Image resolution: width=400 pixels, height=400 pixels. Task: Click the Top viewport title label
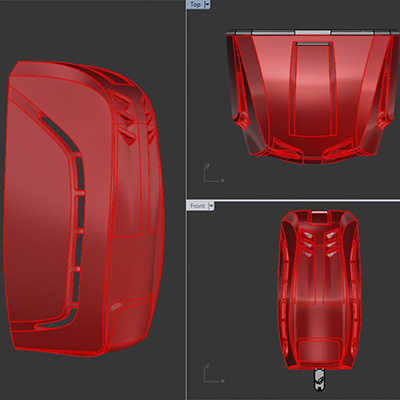pos(195,4)
